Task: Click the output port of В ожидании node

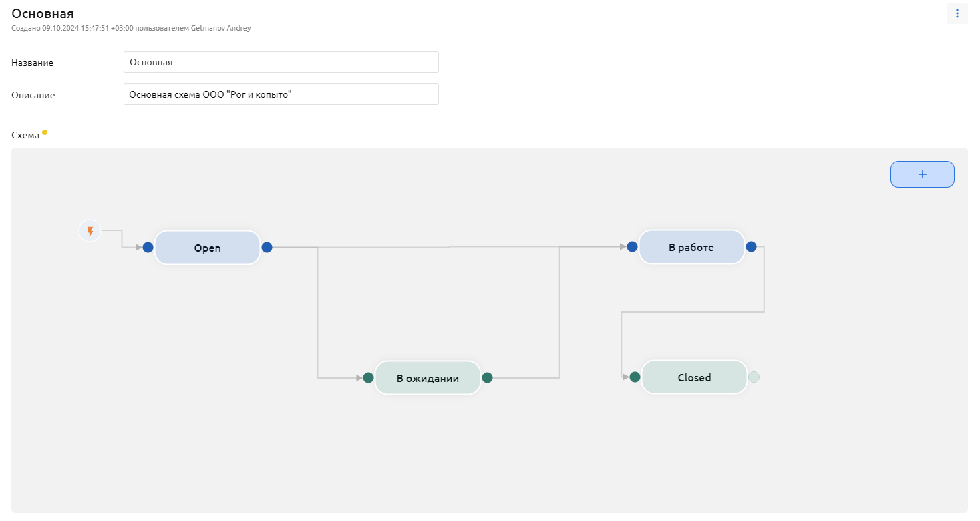Action: click(487, 378)
